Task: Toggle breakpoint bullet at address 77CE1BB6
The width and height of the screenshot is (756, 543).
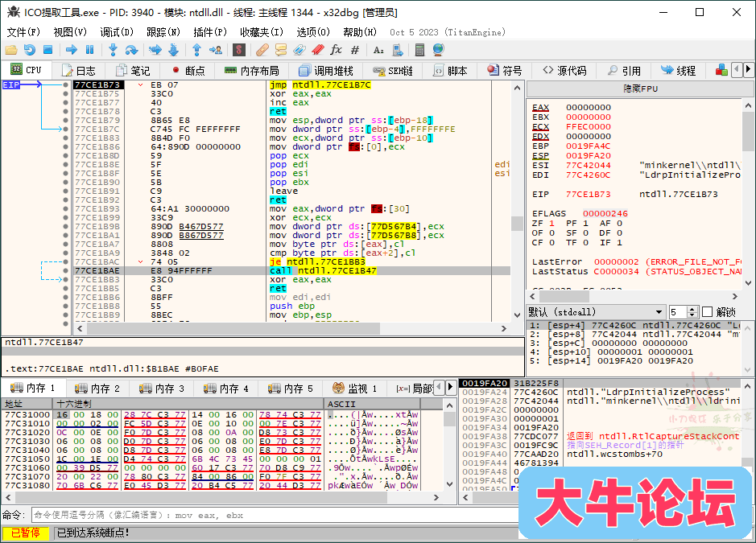Action: [65, 298]
